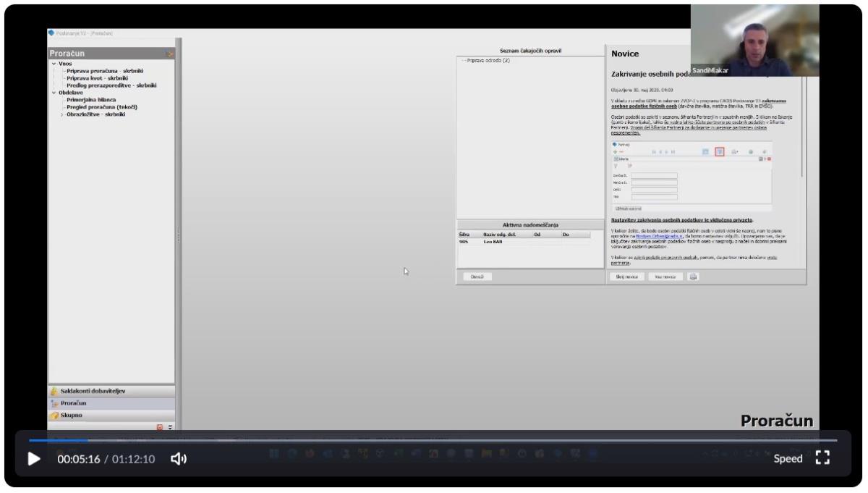Click the print icon in Novice panel
The height and width of the screenshot is (493, 868).
(x=693, y=277)
